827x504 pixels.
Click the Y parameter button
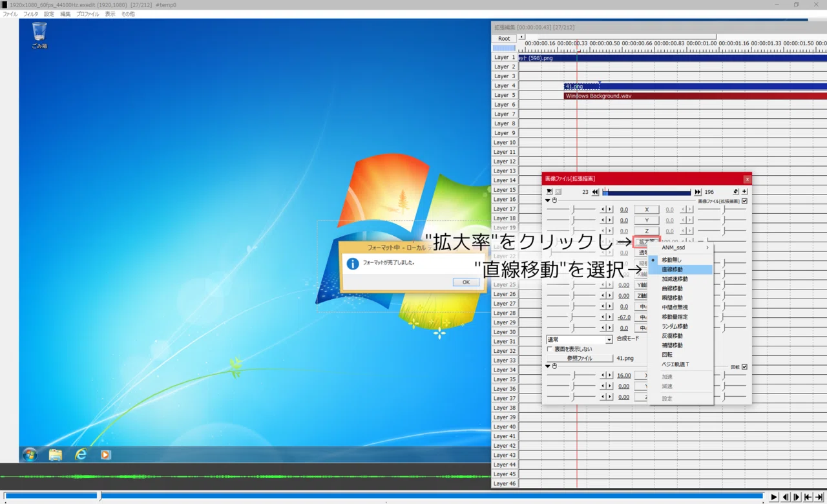pyautogui.click(x=647, y=220)
